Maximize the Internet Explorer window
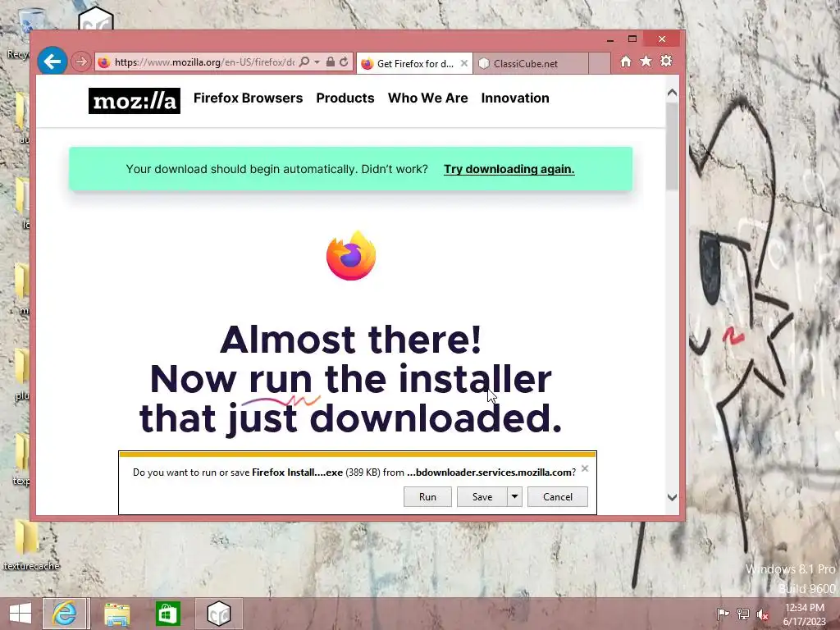This screenshot has height=630, width=840. (x=632, y=39)
